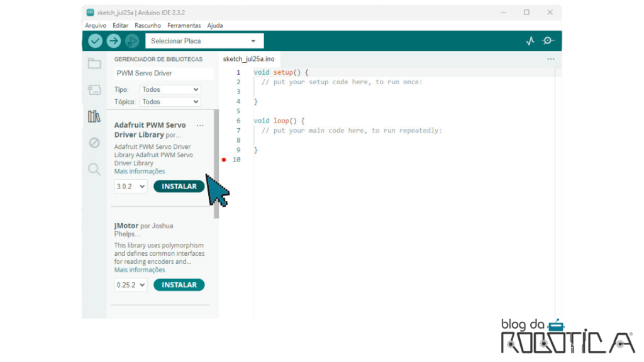Screen dimensions: 644x362
Task: Click the main code comment on line 7
Action: 352,131
